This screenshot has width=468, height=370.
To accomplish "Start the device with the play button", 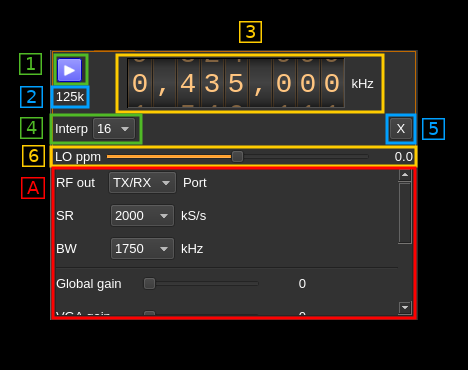I will (x=69, y=70).
